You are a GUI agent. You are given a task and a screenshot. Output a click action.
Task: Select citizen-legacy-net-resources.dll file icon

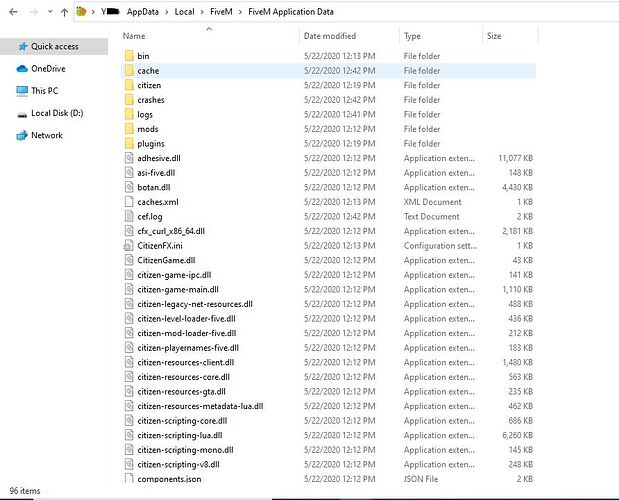[x=129, y=304]
